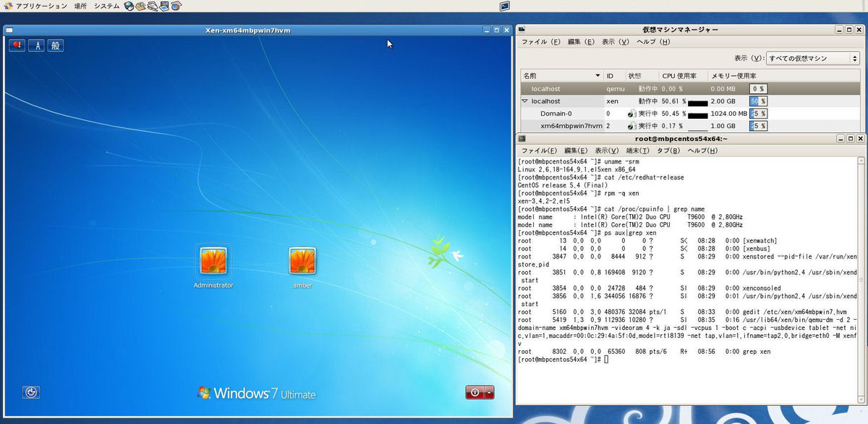Click the Administrator account name label
Image resolution: width=868 pixels, height=424 pixels.
click(x=213, y=285)
